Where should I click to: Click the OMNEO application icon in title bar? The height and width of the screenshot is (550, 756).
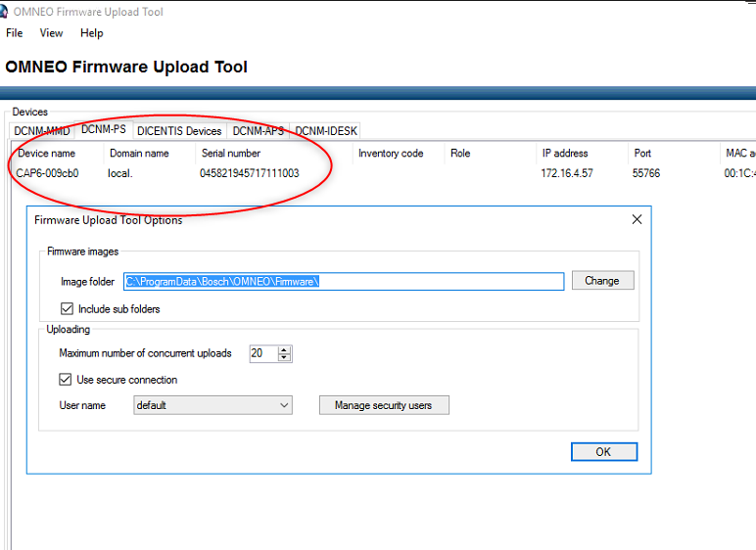pos(7,12)
